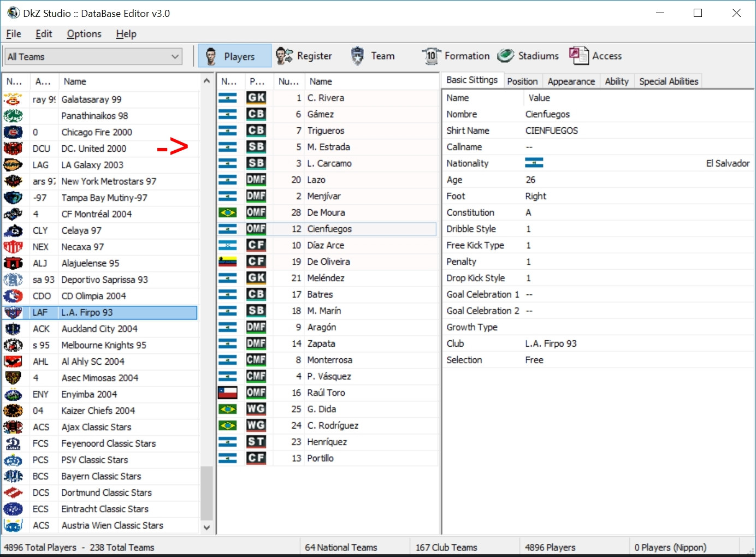
Task: Click the Tampa Bay Mutiny-97 crest icon
Action: 13,198
